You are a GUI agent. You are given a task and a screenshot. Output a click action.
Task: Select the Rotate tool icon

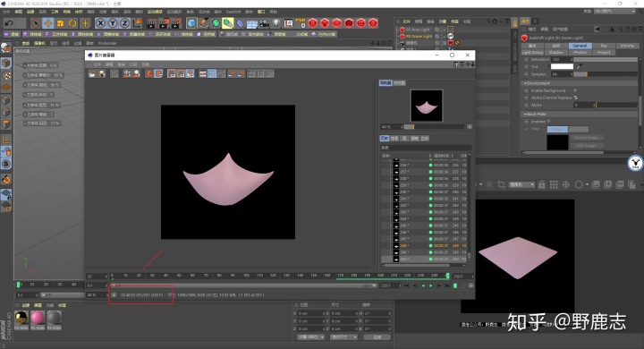(72, 23)
